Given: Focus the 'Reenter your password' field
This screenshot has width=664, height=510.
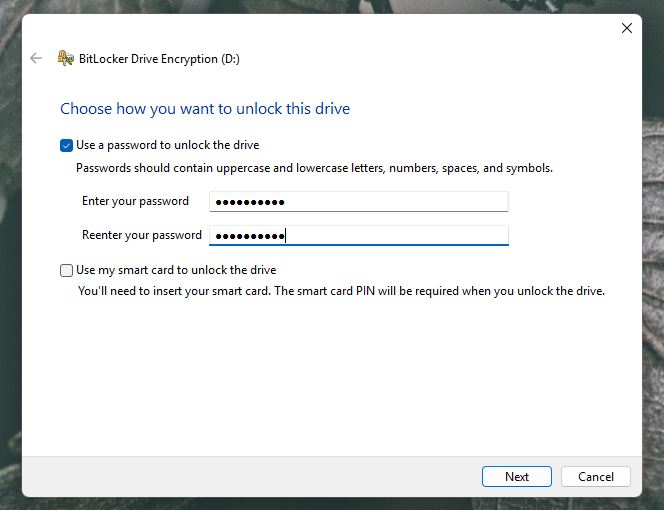Looking at the screenshot, I should pyautogui.click(x=359, y=236).
